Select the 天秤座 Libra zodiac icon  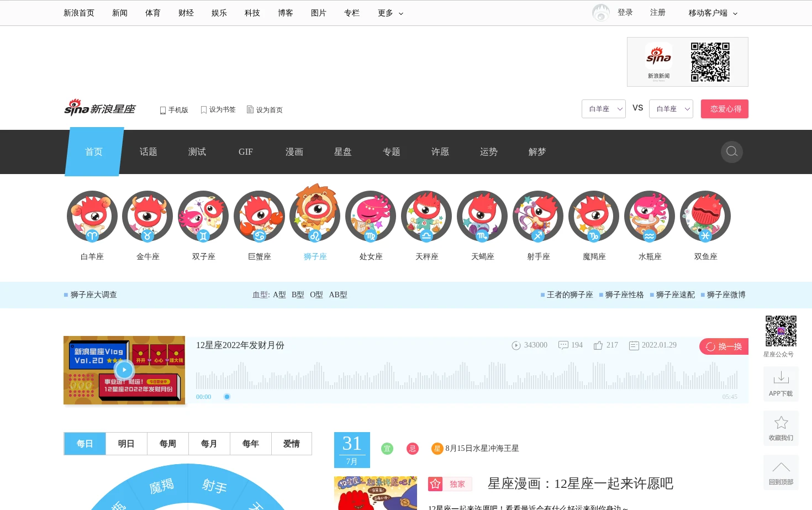click(x=426, y=217)
